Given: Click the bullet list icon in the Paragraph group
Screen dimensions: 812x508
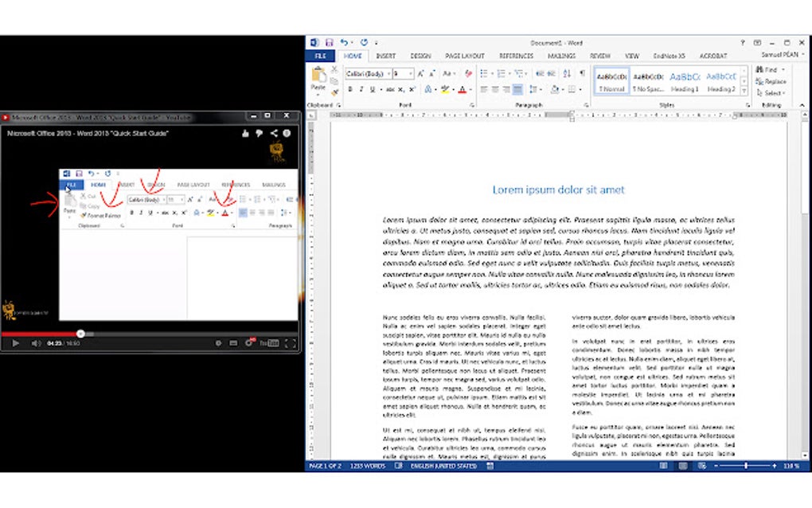Looking at the screenshot, I should (x=484, y=73).
